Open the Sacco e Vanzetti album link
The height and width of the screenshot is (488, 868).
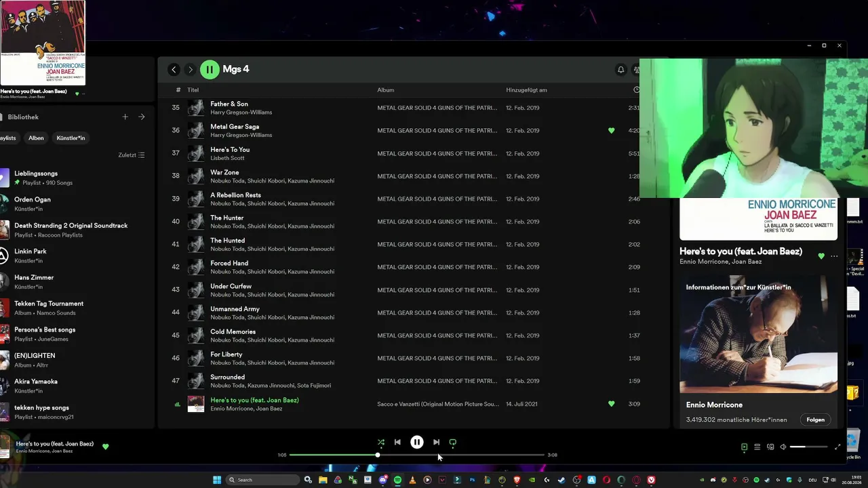tap(438, 404)
